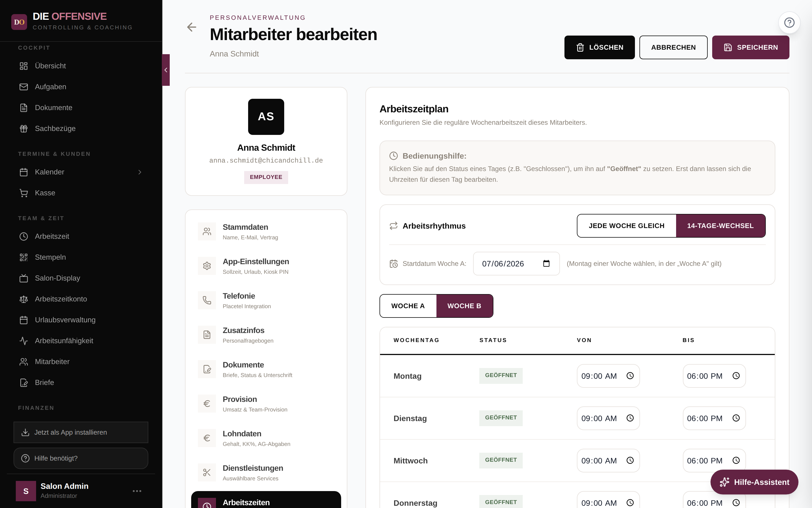This screenshot has width=812, height=508.
Task: Save changes with SPEICHERN
Action: [x=750, y=47]
